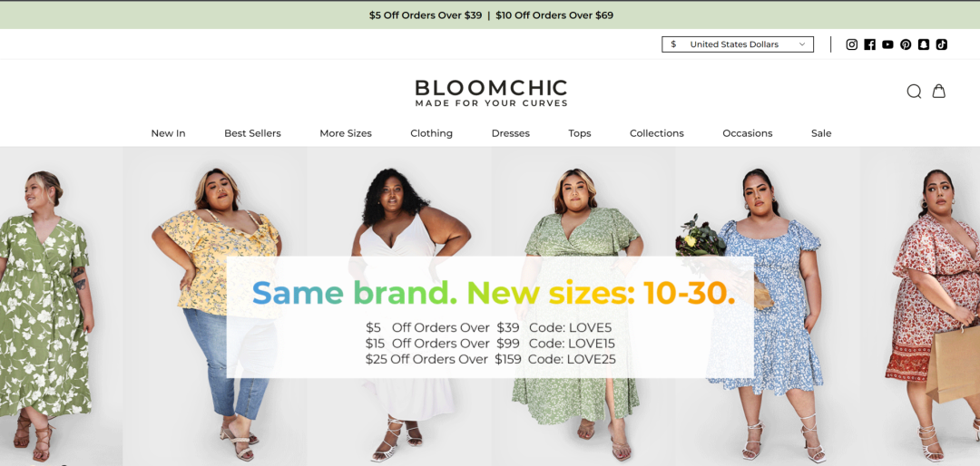Open the Clothing menu
This screenshot has width=980, height=466.
tap(431, 133)
